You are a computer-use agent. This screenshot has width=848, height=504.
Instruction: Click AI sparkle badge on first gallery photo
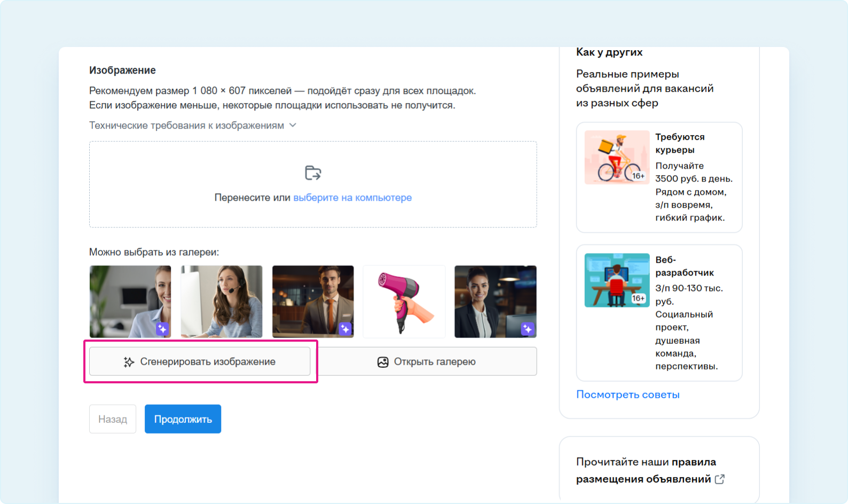coord(162,329)
